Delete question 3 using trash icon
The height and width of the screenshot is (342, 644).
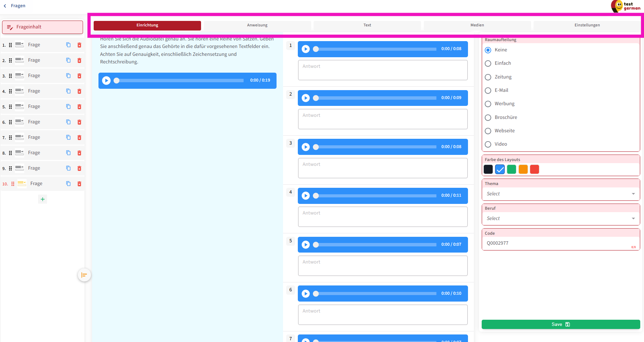(x=79, y=76)
